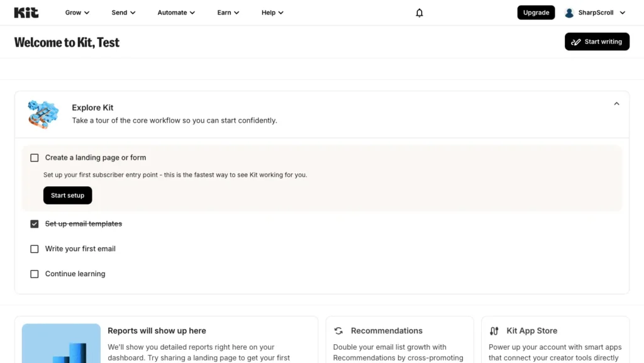Open the Send menu

pyautogui.click(x=123, y=13)
